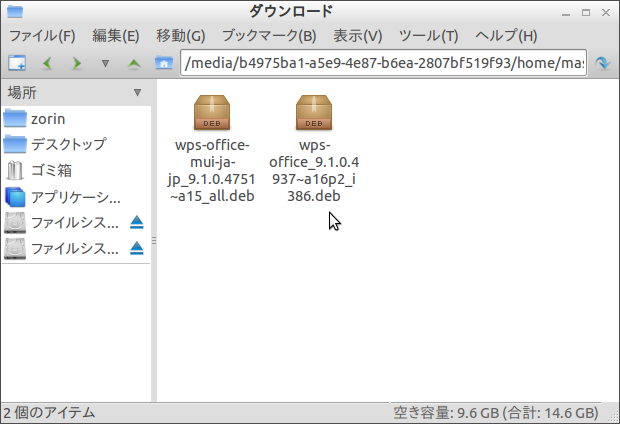Go up to the parent folder

coord(134,63)
